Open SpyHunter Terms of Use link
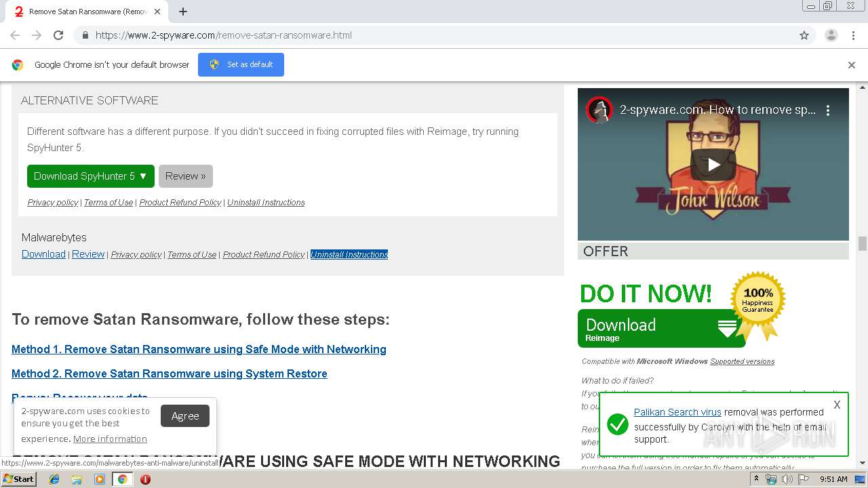868x488 pixels. point(108,203)
